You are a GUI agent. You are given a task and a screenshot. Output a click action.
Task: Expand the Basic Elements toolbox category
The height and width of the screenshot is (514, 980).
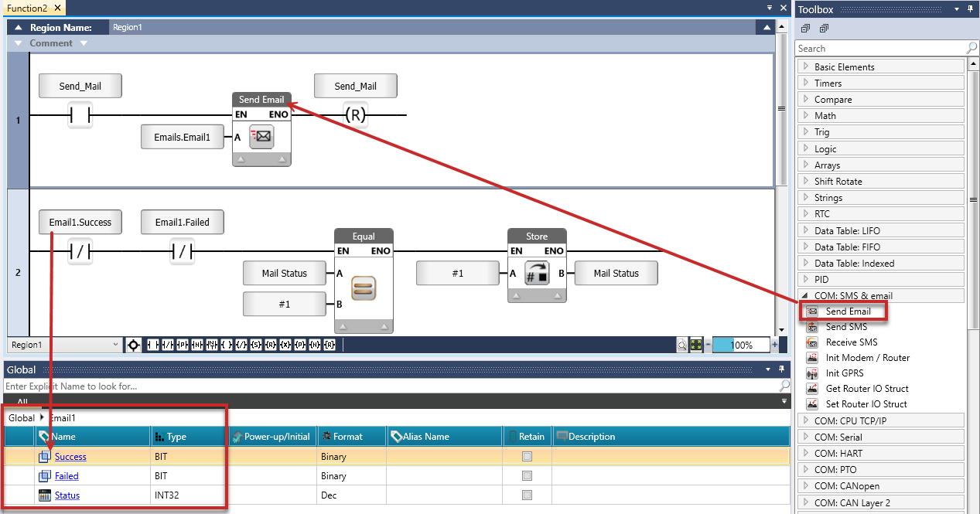tap(807, 67)
